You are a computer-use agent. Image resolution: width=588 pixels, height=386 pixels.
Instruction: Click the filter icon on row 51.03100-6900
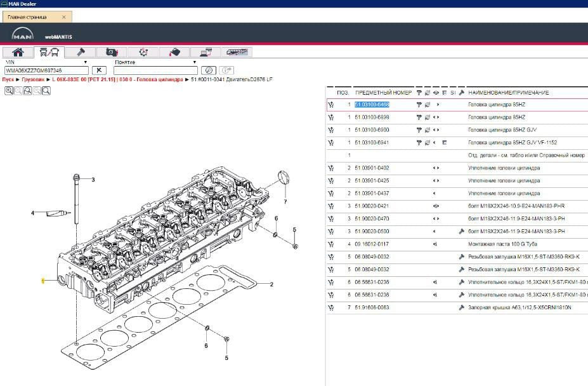[419, 130]
